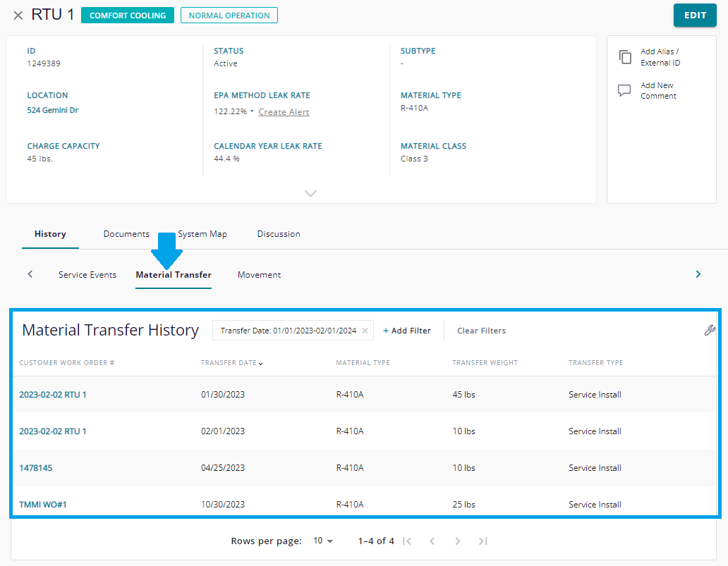Go to previous page of transfer history
Screen dimensions: 728x566
click(432, 541)
